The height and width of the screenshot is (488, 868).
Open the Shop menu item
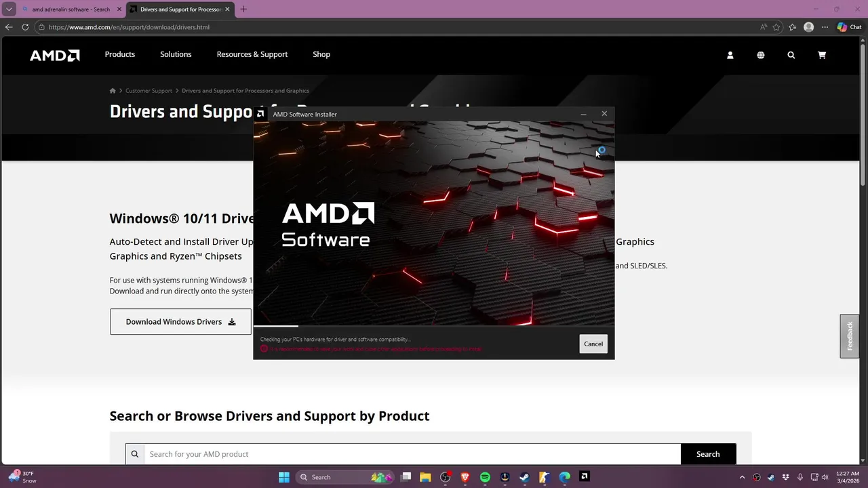[321, 54]
